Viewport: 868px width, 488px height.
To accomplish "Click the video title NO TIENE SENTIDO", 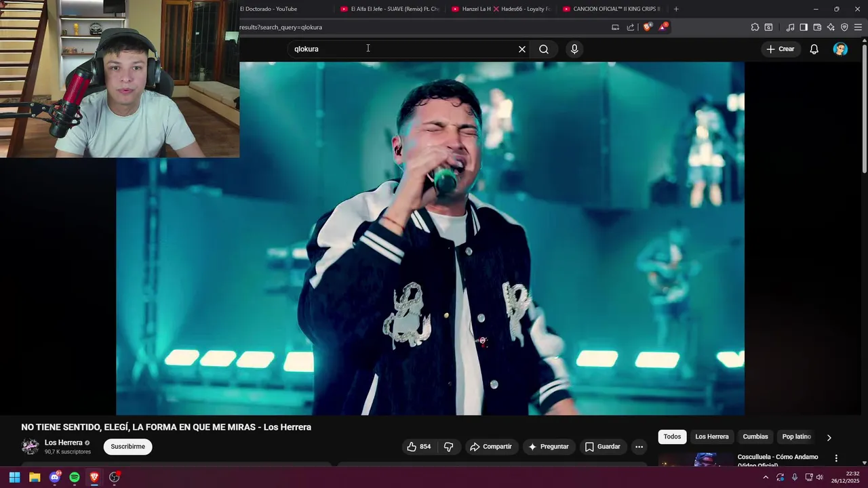I will pos(166,427).
